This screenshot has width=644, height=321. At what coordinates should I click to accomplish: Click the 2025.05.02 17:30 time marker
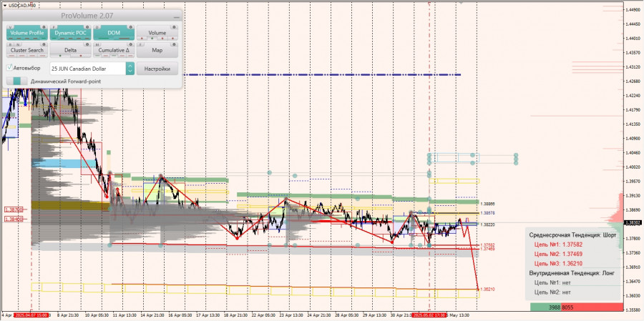[429, 315]
